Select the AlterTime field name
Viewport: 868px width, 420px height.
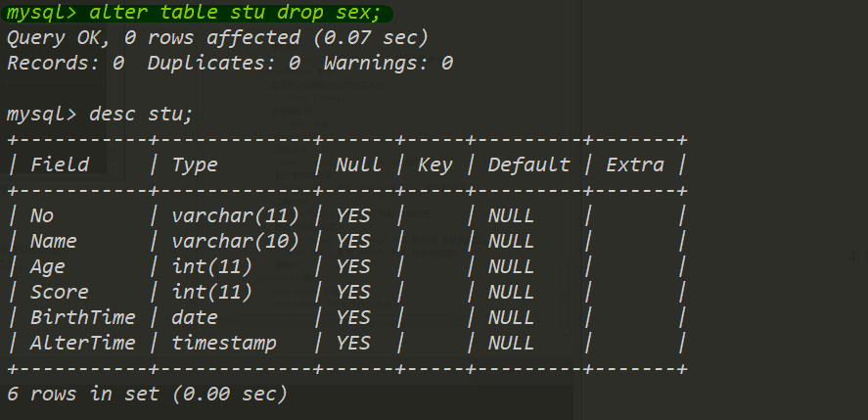(x=82, y=343)
